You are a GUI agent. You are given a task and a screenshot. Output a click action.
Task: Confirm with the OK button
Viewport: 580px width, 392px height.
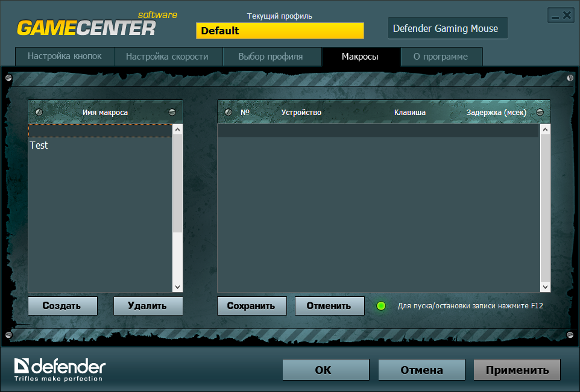tap(326, 370)
